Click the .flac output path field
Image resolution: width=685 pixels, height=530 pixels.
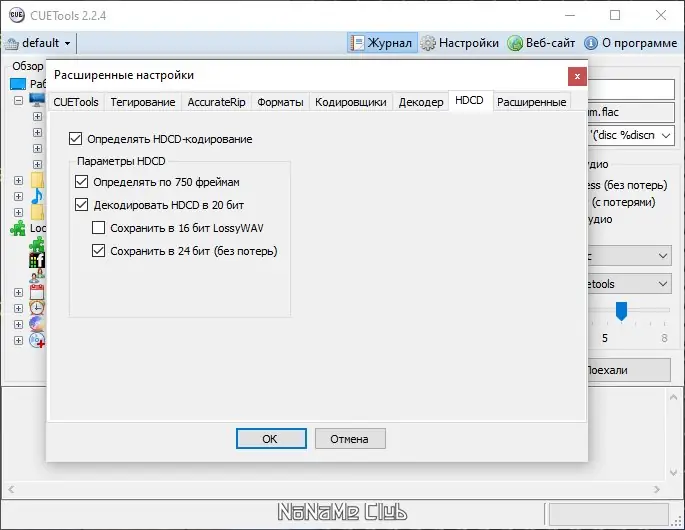click(630, 112)
